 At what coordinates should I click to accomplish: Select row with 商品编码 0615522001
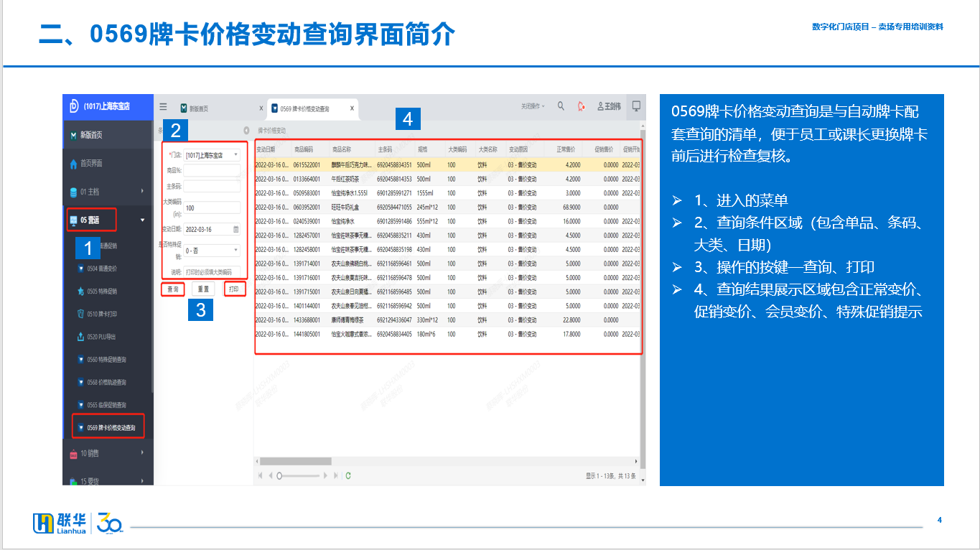[x=447, y=164]
